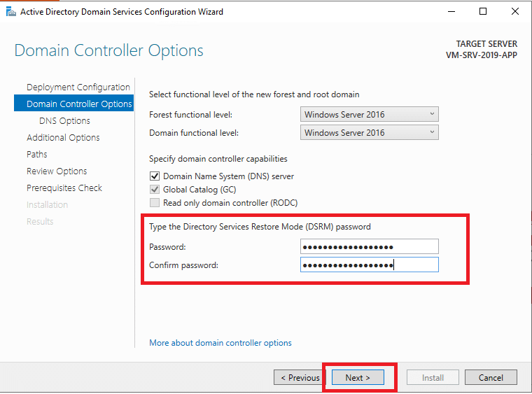Go to DNS Options step

pos(64,120)
